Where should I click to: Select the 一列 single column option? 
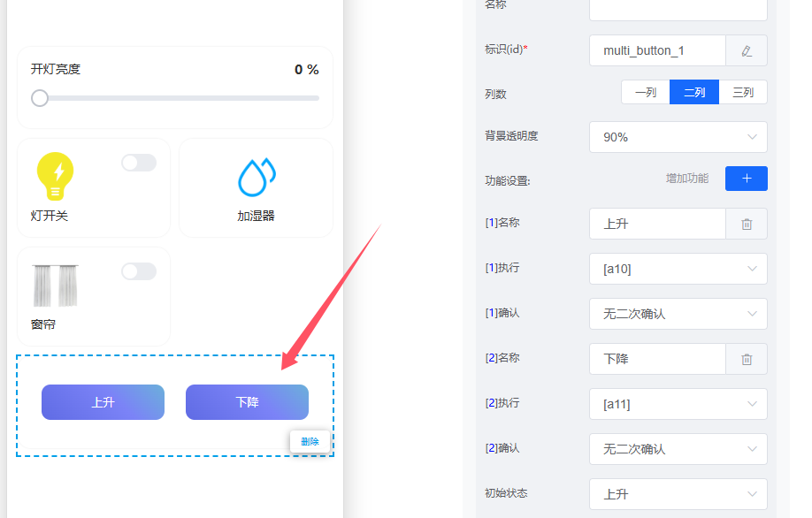(x=646, y=93)
